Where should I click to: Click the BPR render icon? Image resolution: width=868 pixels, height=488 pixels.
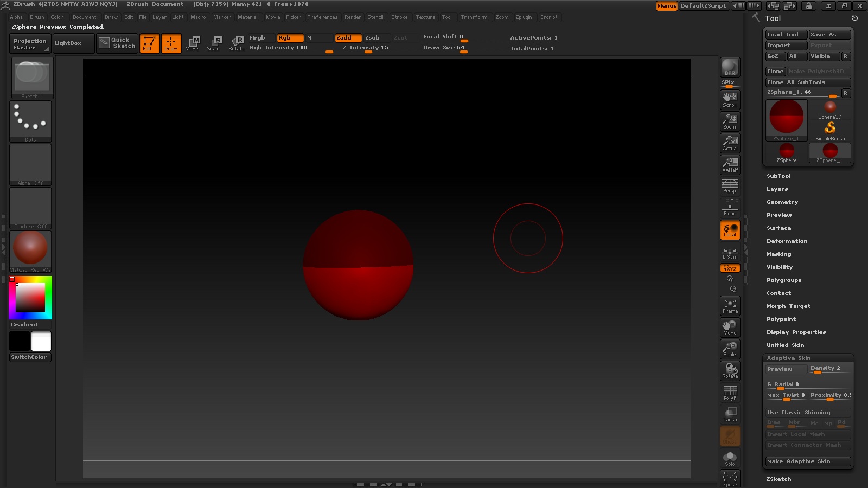click(729, 68)
